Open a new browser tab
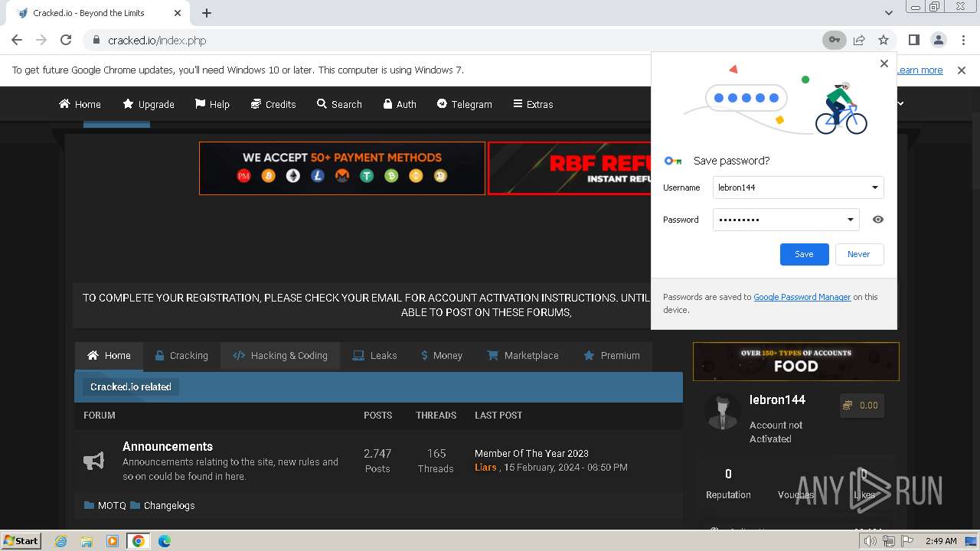The height and width of the screenshot is (551, 980). [207, 13]
